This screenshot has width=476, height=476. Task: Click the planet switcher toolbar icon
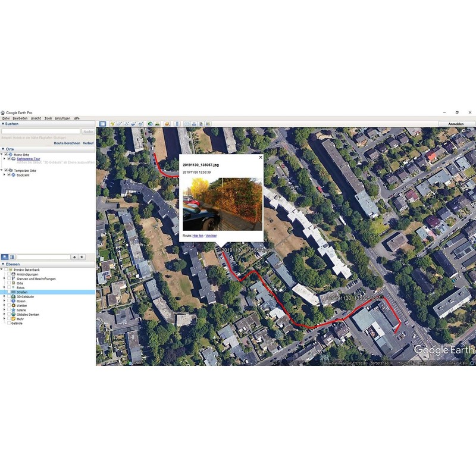167,124
